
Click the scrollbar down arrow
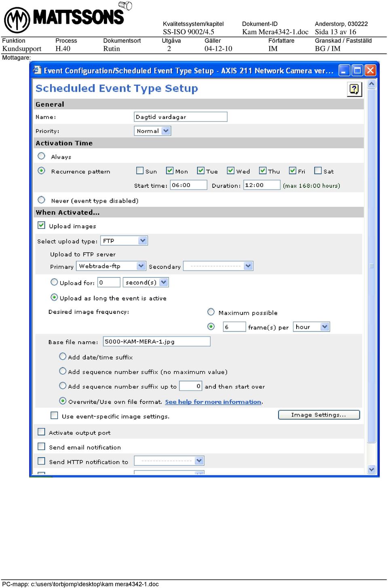[x=372, y=469]
